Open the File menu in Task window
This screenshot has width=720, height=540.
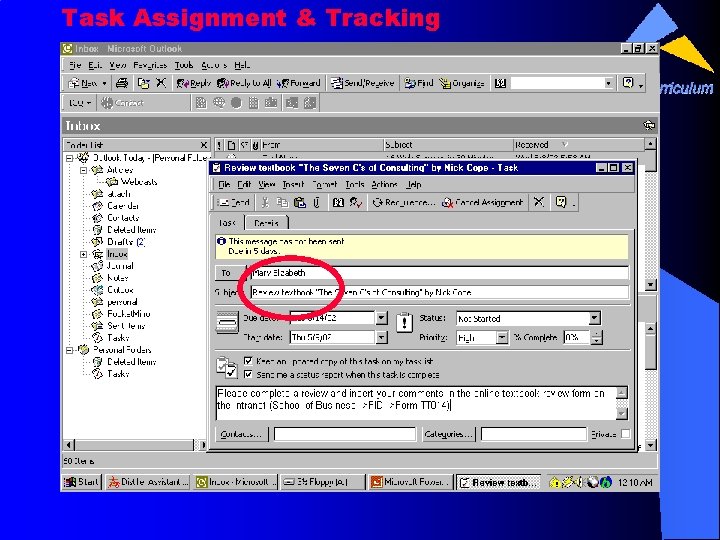224,184
